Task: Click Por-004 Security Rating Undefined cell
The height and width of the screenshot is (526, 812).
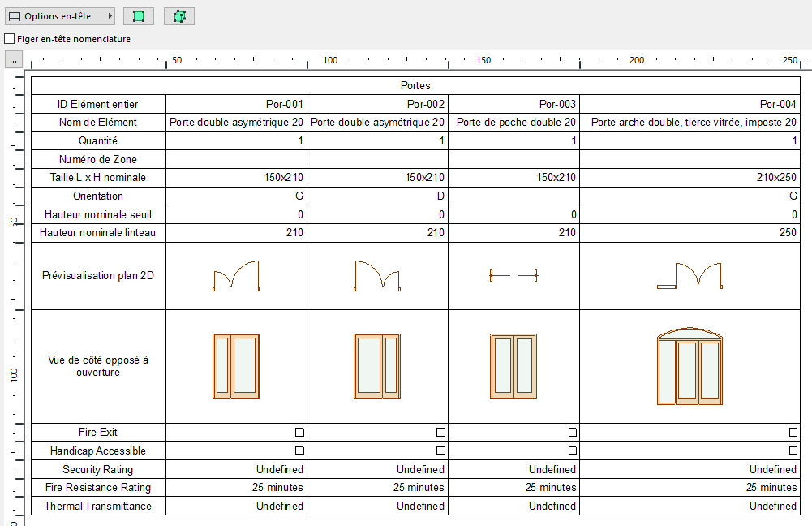Action: (x=690, y=469)
